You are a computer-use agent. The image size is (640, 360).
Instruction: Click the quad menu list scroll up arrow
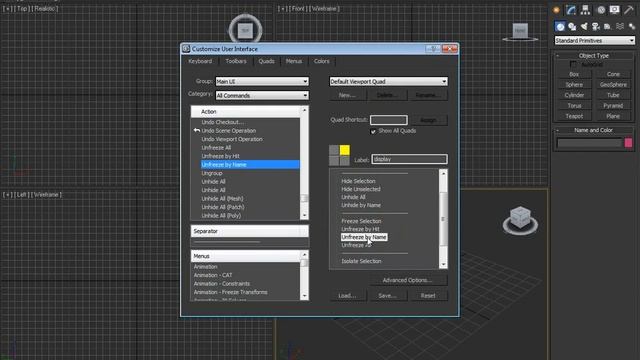pos(443,173)
